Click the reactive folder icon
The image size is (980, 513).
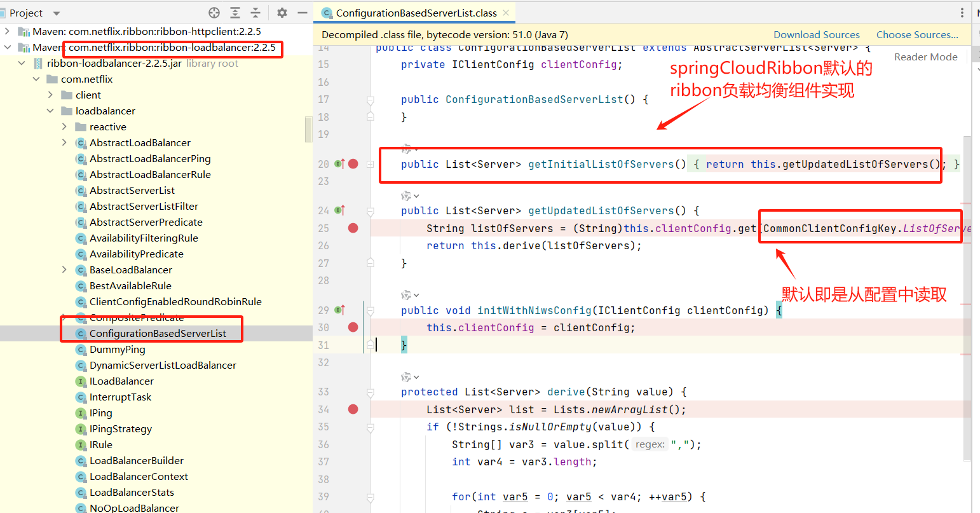coord(81,127)
